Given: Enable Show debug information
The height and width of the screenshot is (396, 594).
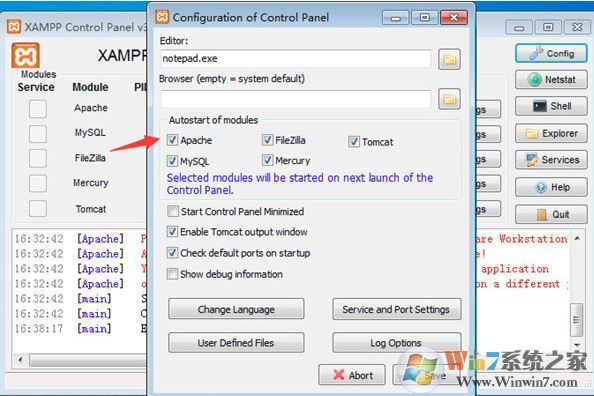Looking at the screenshot, I should click(172, 274).
